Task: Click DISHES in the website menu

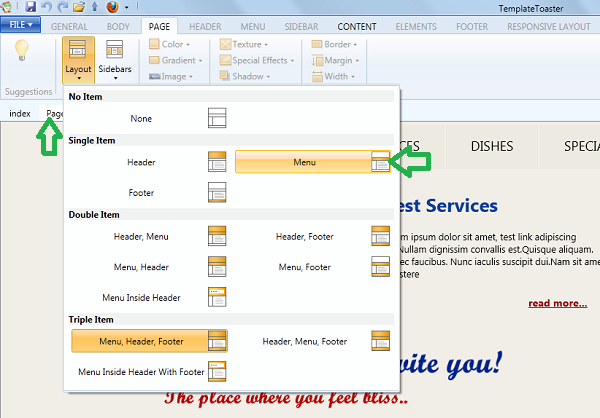Action: tap(491, 146)
